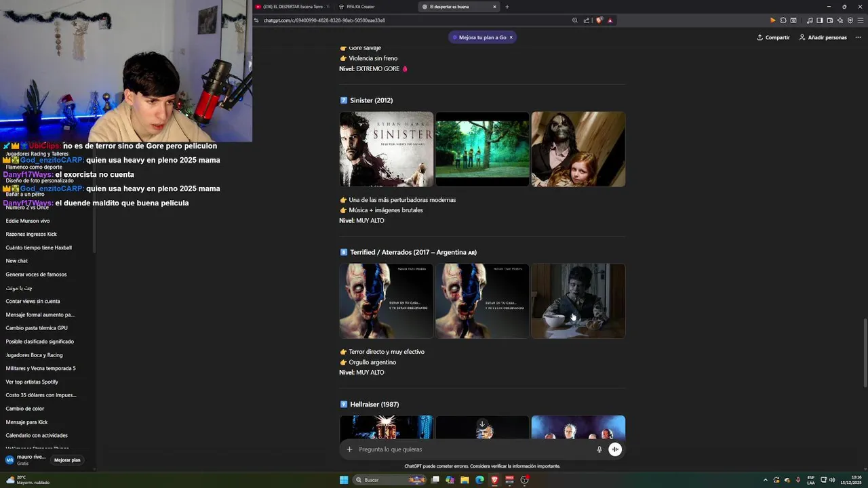This screenshot has height=488, width=868.
Task: Click the music note playlist icon
Action: pos(810,20)
